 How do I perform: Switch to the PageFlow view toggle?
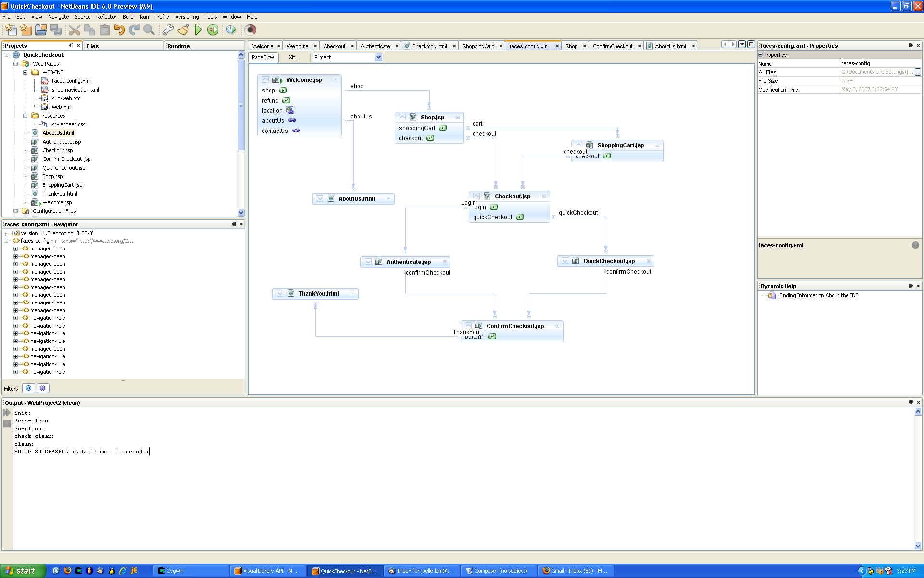click(x=263, y=57)
